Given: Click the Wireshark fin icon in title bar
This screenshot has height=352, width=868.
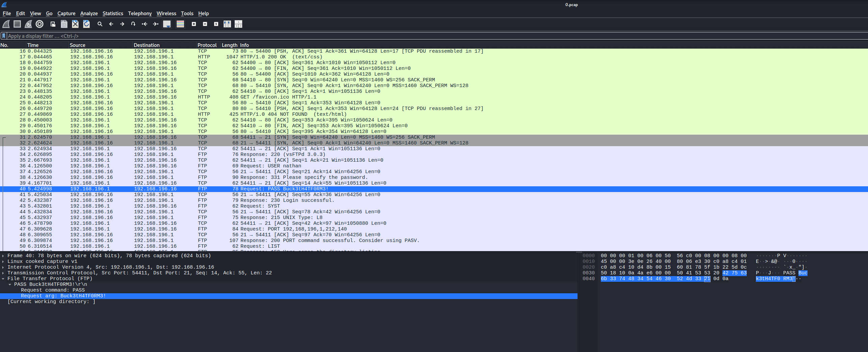Looking at the screenshot, I should click(x=4, y=5).
